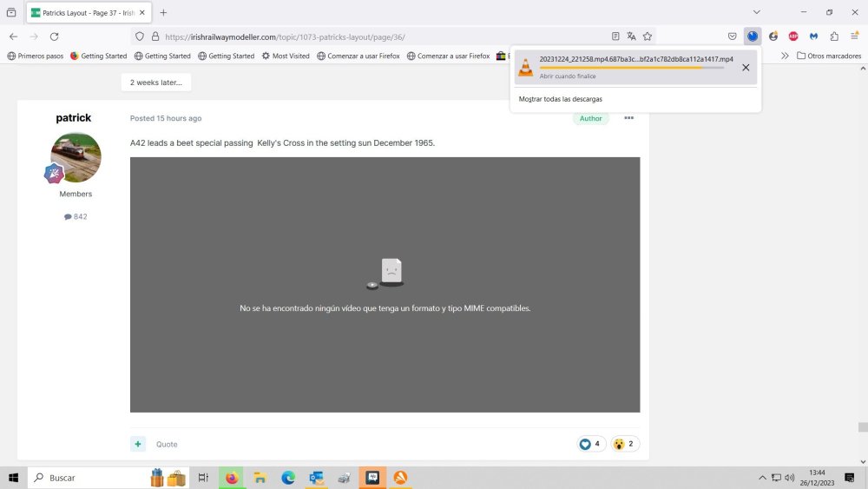Viewport: 868px width, 489px height.
Task: Expand the bookmarks overflow chevron
Action: click(x=785, y=56)
